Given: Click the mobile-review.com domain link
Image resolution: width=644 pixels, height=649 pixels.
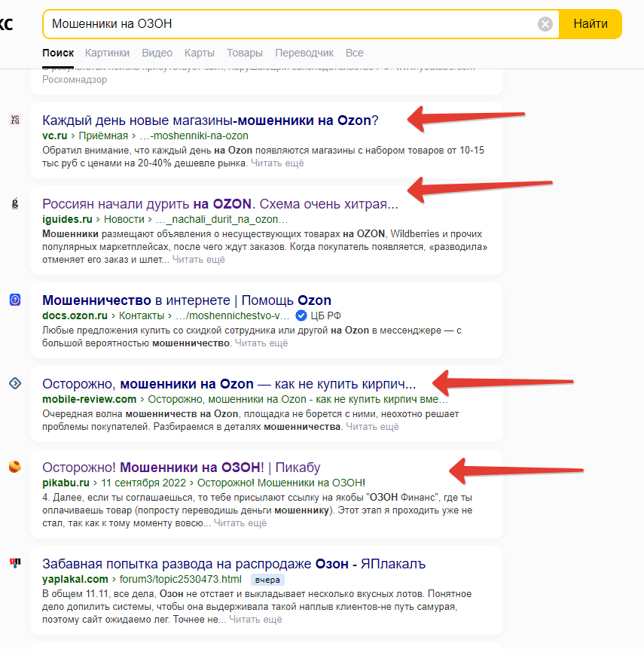Looking at the screenshot, I should pos(89,400).
